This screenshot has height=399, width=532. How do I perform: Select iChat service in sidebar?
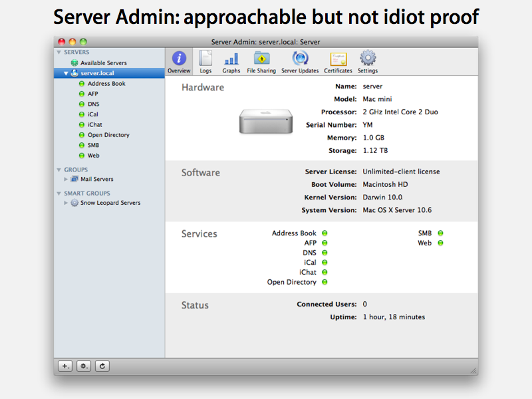(x=94, y=124)
